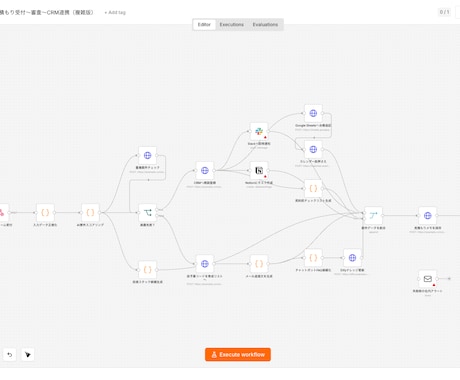This screenshot has height=380, width=460.
Task: Click the Merge node's output connector
Action: pos(383,216)
